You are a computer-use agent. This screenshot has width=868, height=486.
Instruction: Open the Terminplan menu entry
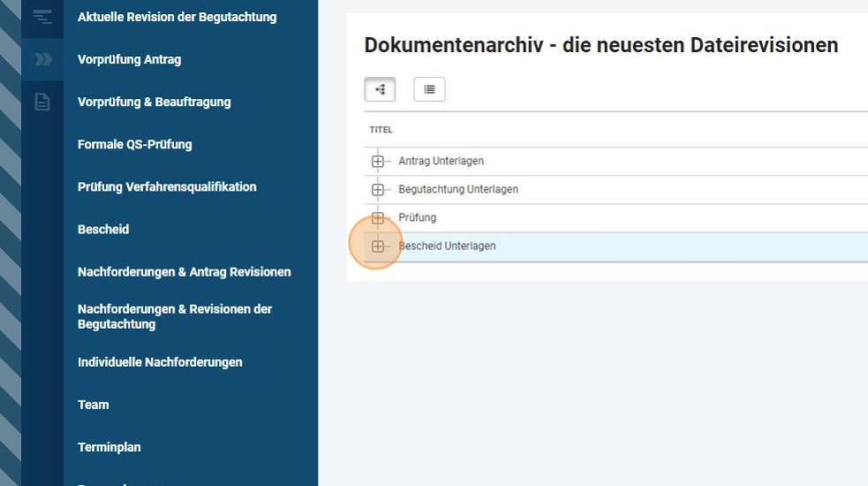(109, 446)
